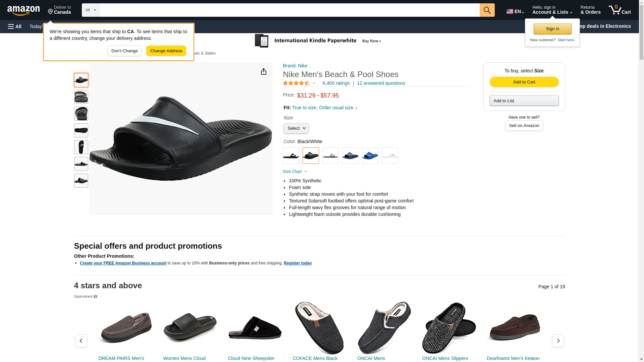Open Returns & Orders
644x362 pixels.
click(x=590, y=10)
